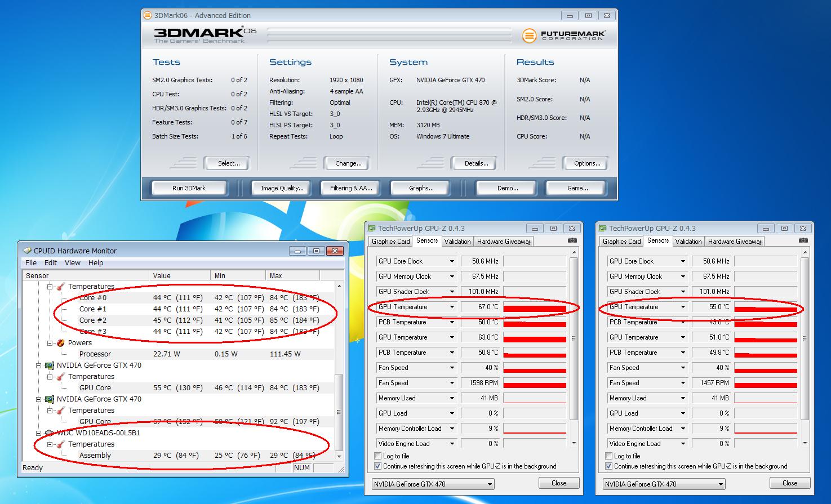Uncheck Continue refreshing in GPU-Z showing 1457 RPM
Viewport: 831px width, 504px height.
[x=608, y=466]
